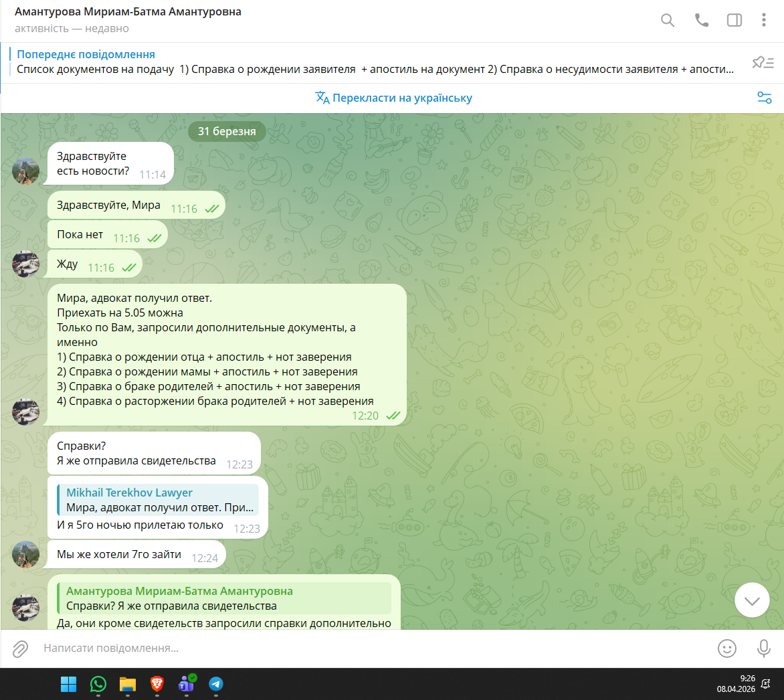Open translation settings icon

[764, 98]
